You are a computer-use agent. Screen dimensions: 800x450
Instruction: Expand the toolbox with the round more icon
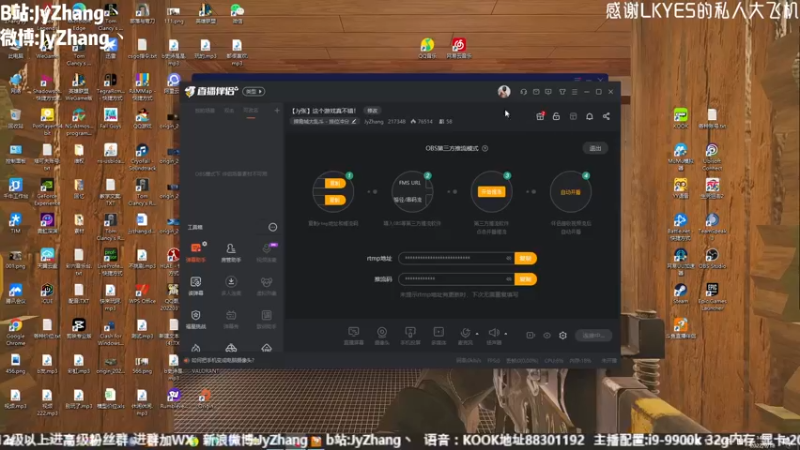[x=273, y=227]
